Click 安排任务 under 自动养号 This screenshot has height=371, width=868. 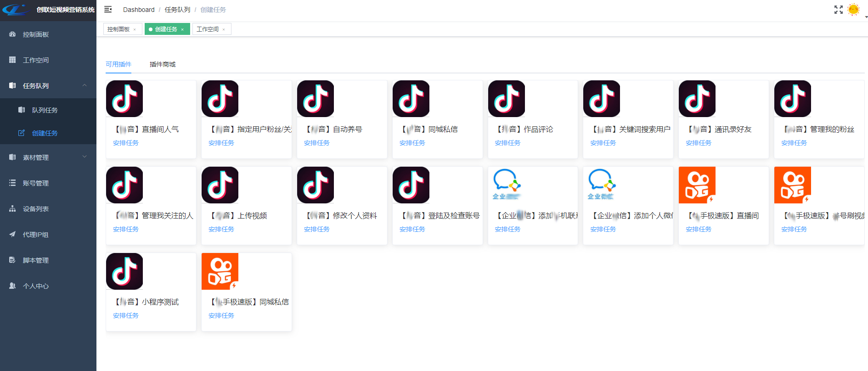coord(317,143)
